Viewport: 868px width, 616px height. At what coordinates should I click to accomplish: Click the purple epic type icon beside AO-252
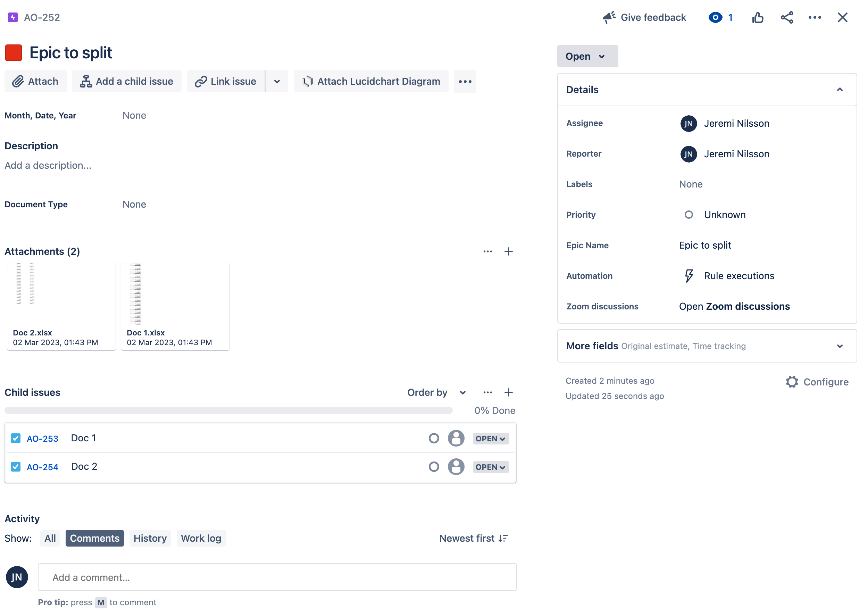coord(13,17)
